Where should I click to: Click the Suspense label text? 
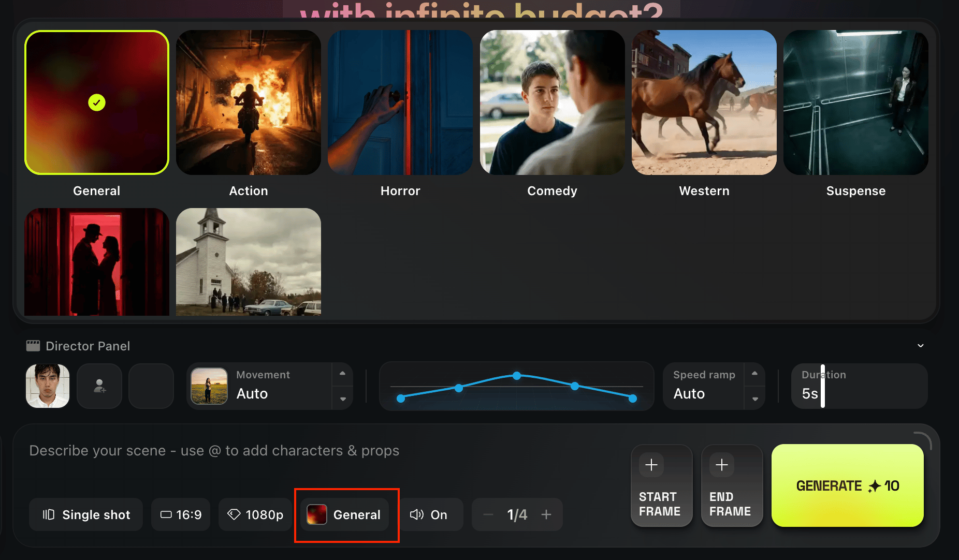point(856,191)
